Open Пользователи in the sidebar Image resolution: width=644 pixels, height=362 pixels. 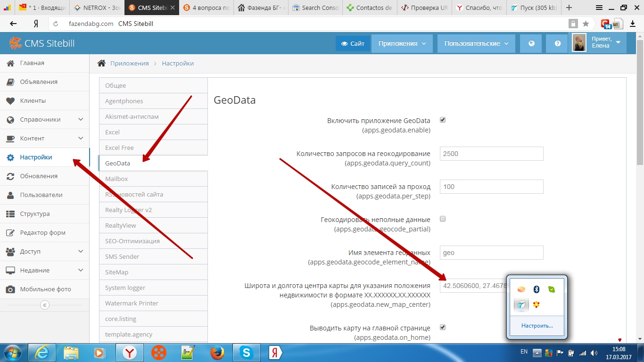(x=45, y=195)
